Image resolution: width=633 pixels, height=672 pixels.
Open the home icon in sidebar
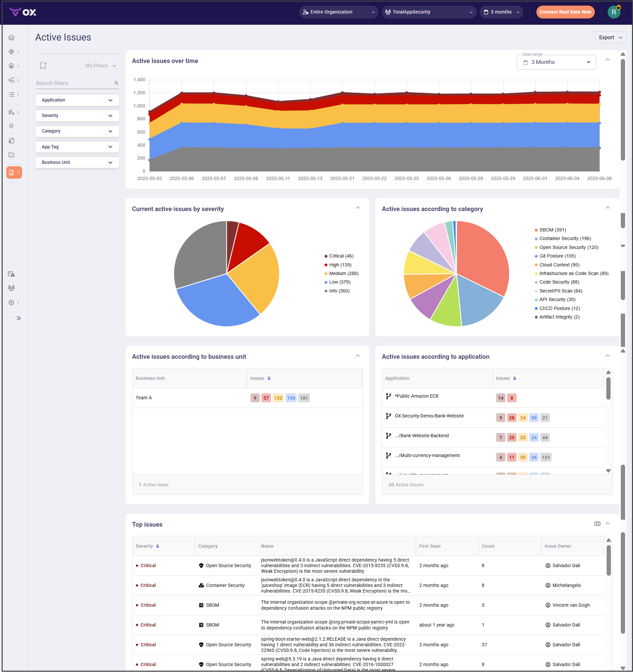pyautogui.click(x=12, y=38)
